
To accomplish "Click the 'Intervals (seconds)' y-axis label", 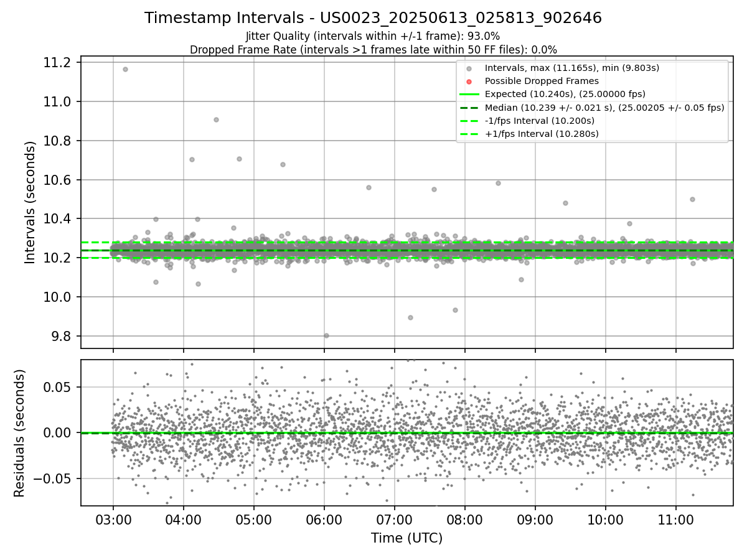I will tap(31, 202).
